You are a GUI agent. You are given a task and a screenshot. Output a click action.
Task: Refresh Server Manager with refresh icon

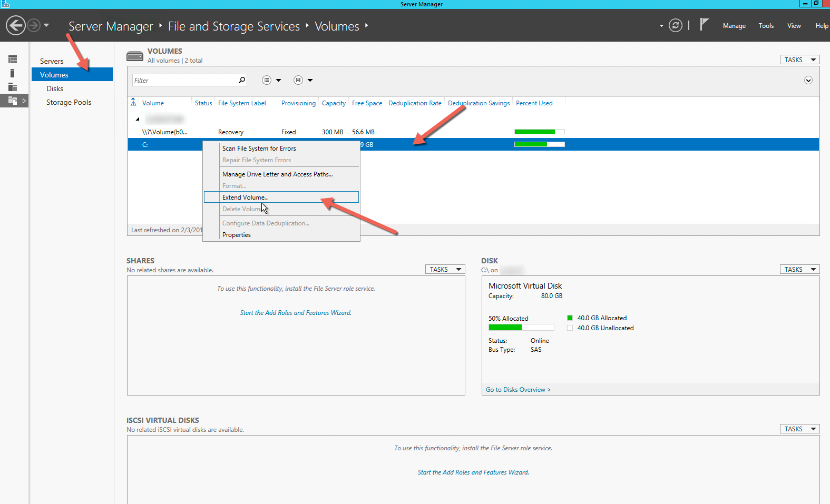(x=676, y=25)
